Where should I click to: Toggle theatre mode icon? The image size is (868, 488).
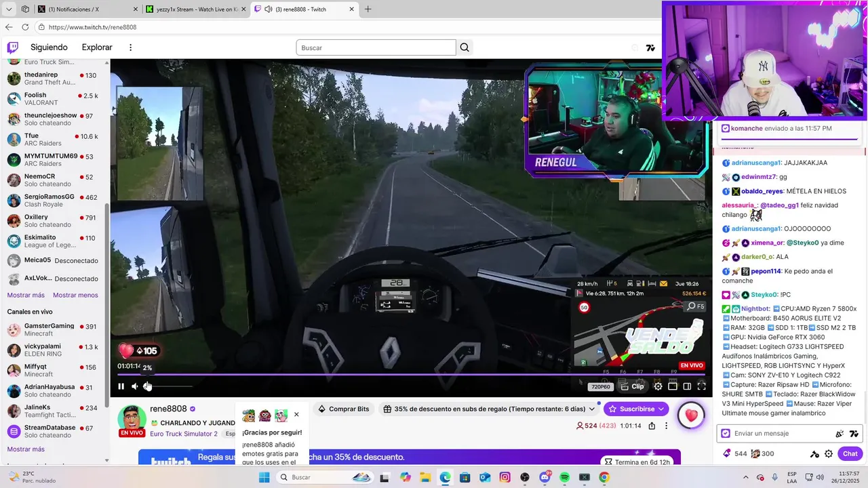[x=687, y=386]
